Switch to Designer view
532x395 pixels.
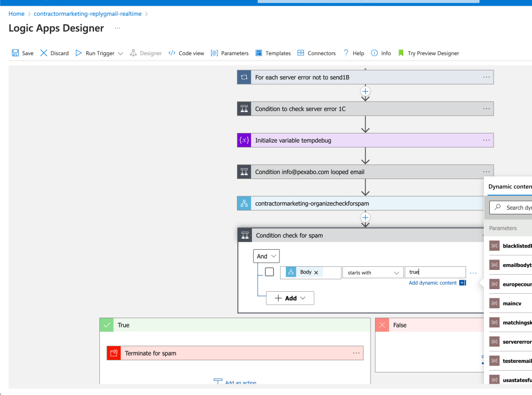point(145,53)
